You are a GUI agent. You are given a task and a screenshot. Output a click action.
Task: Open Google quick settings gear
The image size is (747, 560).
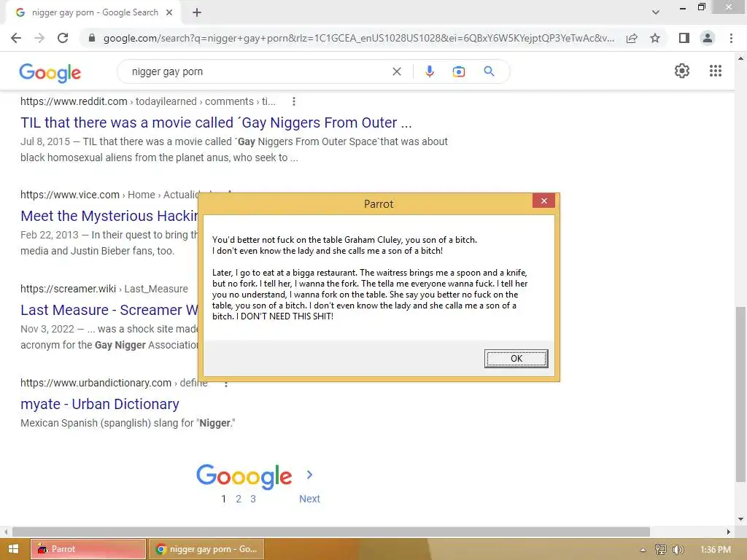(x=682, y=71)
